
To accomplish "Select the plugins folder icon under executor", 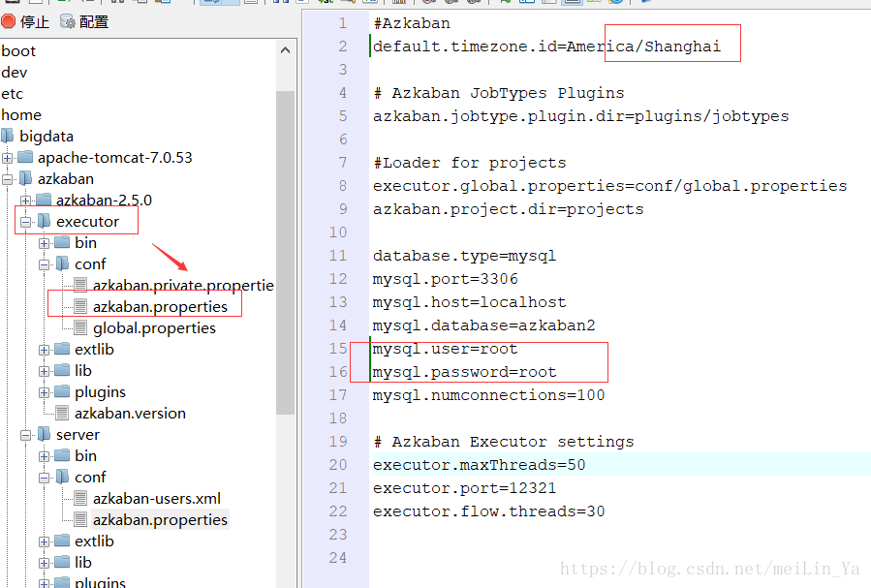I will pos(62,391).
